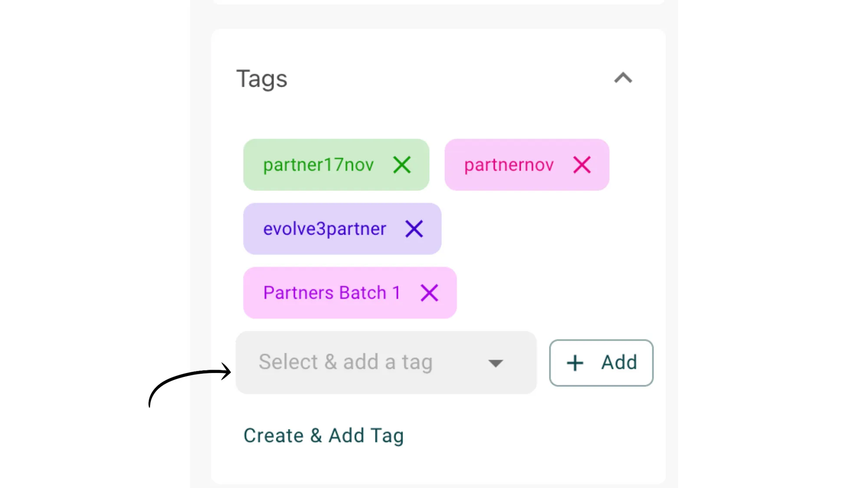Click the Add button
The height and width of the screenshot is (488, 868).
[601, 363]
